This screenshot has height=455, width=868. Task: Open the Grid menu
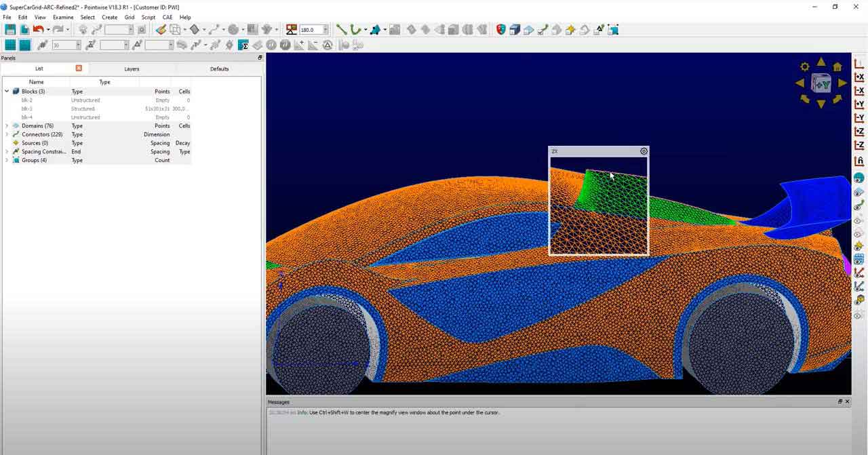coord(129,17)
